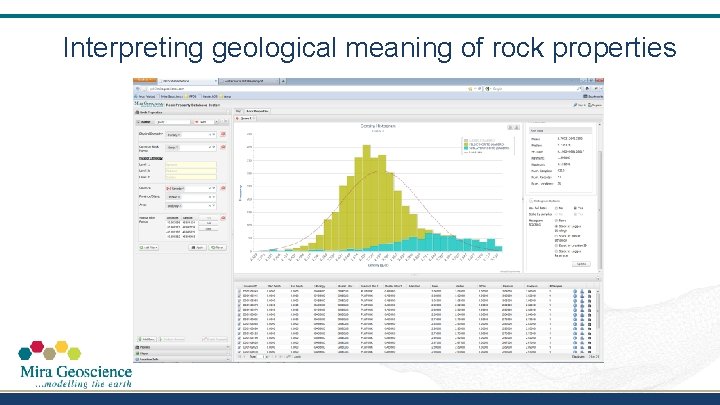Select the Query 1 sub-tab above the histogram
Viewport: 720px width, 405px height.
click(246, 118)
